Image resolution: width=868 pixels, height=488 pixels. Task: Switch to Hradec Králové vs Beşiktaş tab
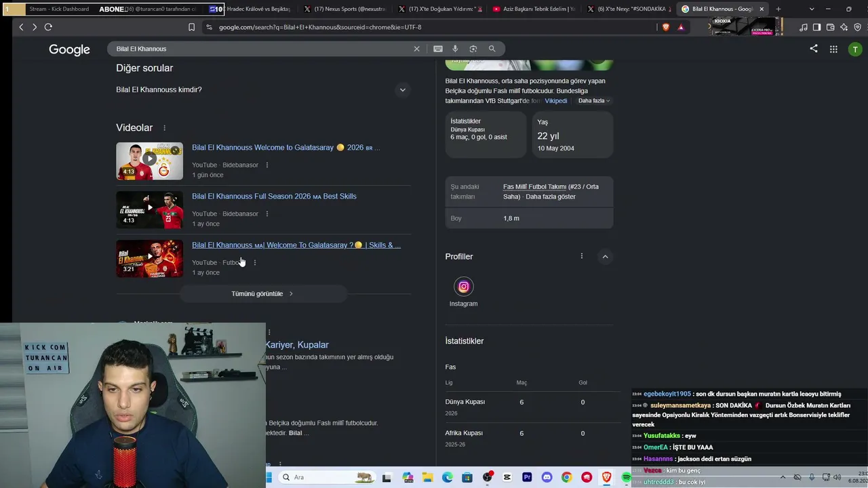(254, 9)
